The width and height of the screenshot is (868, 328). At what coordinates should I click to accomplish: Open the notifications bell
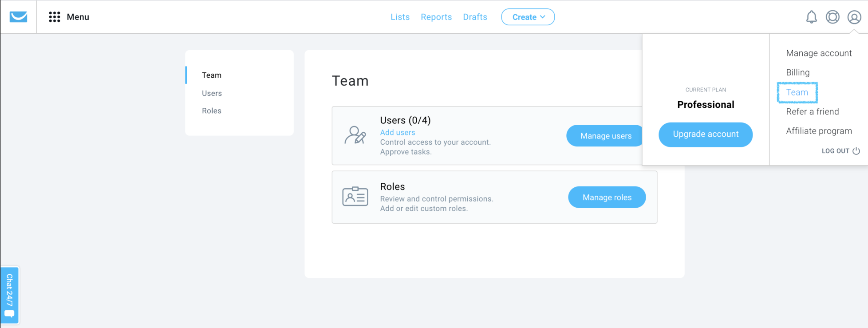[811, 17]
